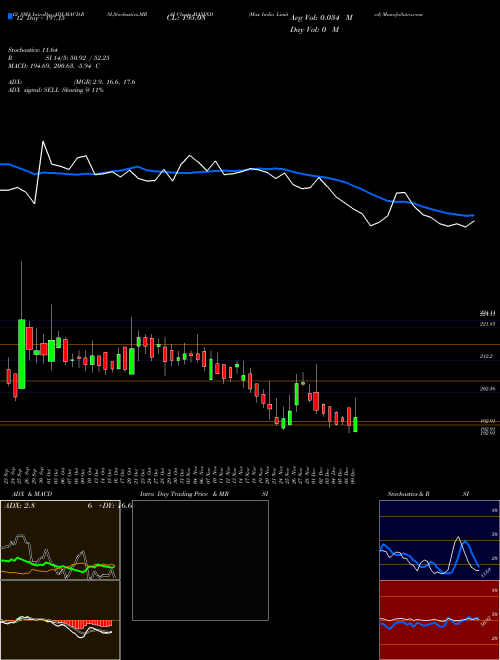
Task: Click the 'Day Vol: 0 M' value
Action: coord(314,29)
